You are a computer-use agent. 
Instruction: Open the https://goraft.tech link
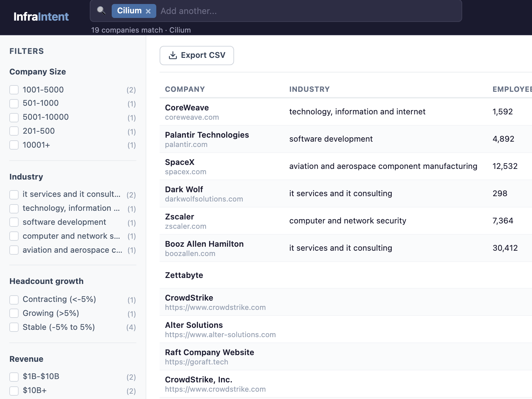click(x=197, y=362)
